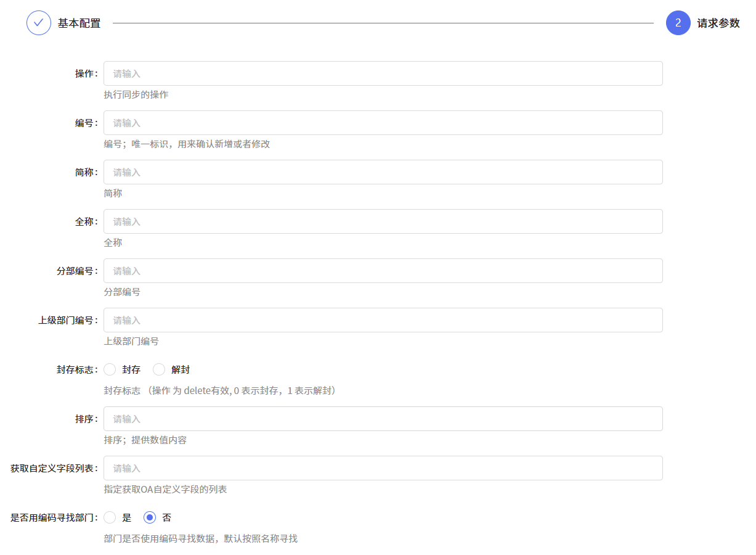Click the blue step 2 circle icon
This screenshot has width=756, height=555.
pos(677,23)
